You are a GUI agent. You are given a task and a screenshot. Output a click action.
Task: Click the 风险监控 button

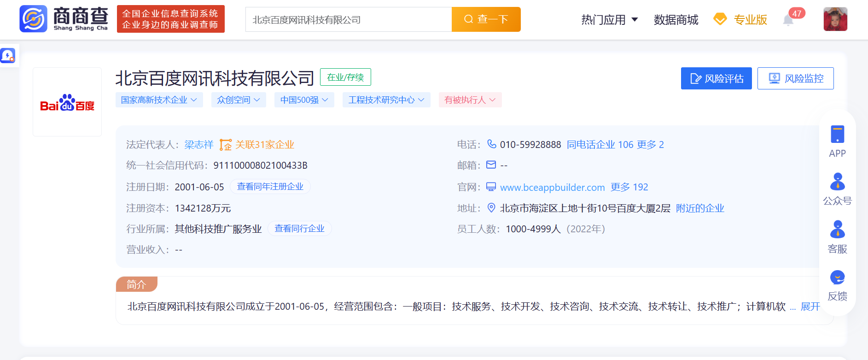(796, 78)
